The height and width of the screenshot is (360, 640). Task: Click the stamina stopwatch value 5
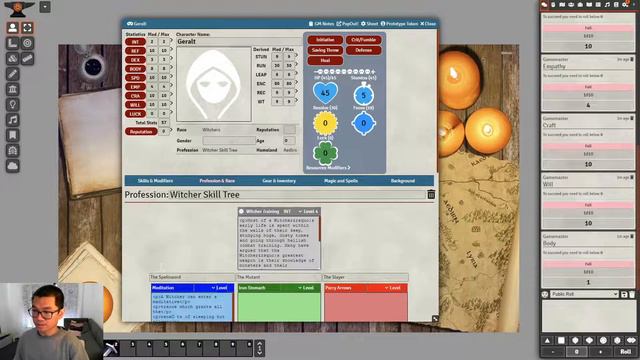(363, 96)
